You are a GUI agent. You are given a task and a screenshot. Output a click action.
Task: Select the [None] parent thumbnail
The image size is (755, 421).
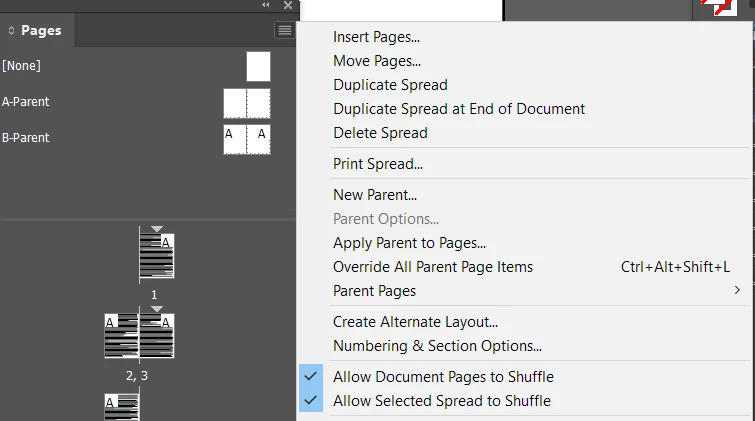click(x=259, y=66)
